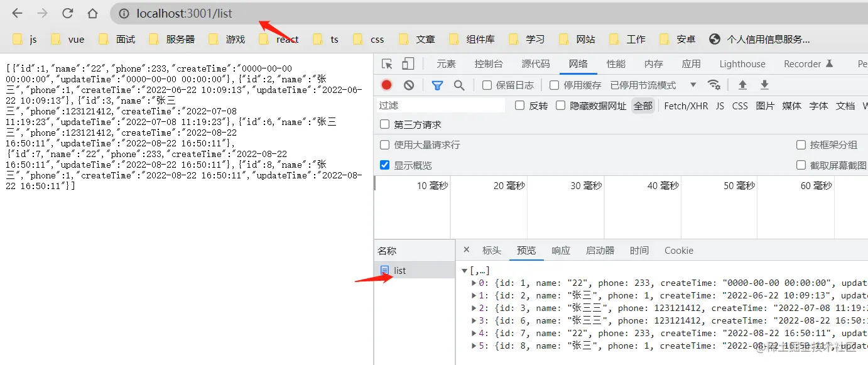
Task: Clear the network log
Action: 409,85
